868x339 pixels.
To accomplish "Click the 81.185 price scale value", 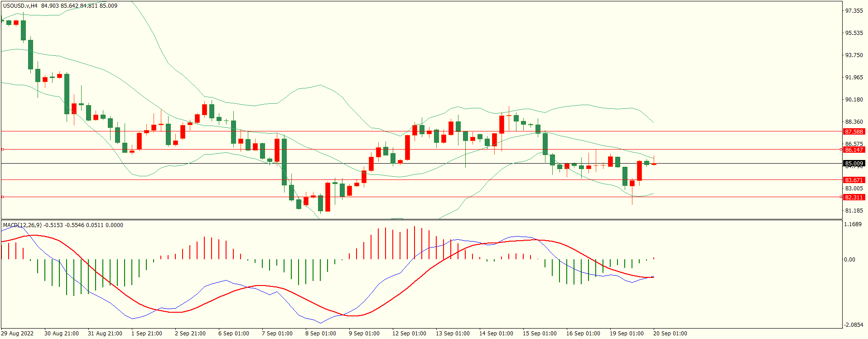I will 854,210.
